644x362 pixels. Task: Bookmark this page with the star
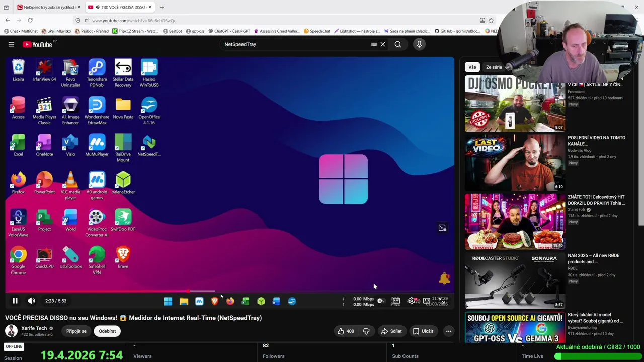[491, 20]
